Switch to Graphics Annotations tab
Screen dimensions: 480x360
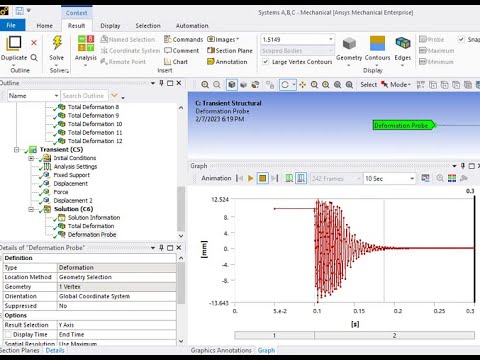[x=221, y=350]
